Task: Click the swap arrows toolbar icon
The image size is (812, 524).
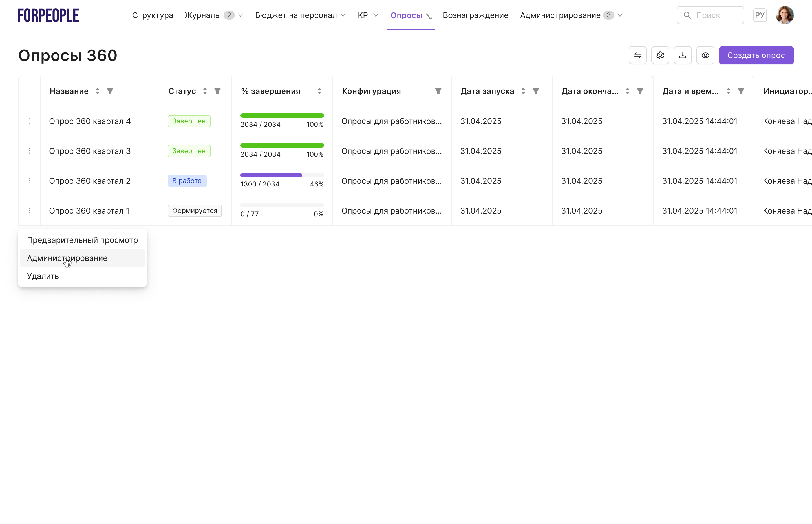Action: (x=637, y=55)
